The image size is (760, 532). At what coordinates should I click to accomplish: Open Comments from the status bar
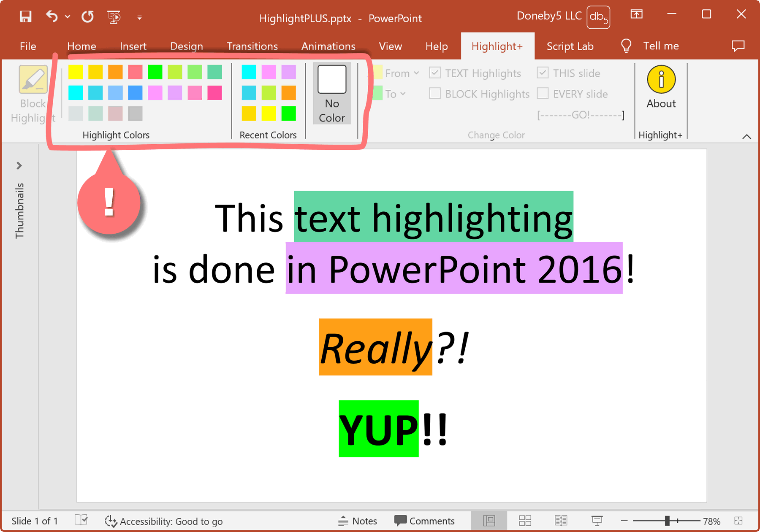click(x=424, y=521)
